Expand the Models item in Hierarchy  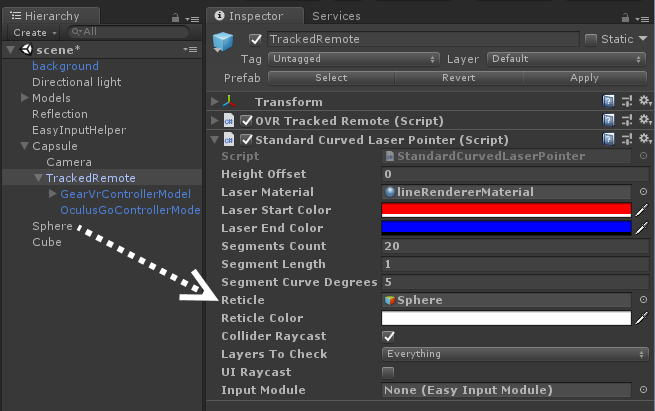click(x=25, y=98)
